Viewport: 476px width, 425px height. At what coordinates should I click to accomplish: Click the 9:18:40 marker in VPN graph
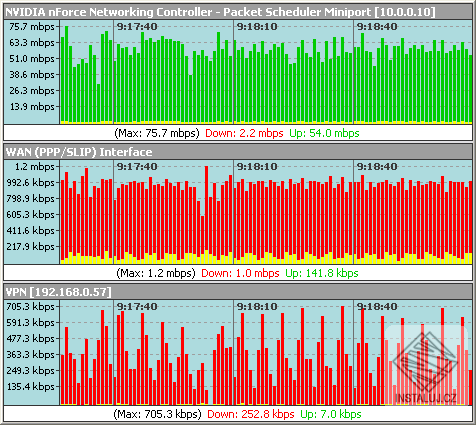pyautogui.click(x=377, y=307)
